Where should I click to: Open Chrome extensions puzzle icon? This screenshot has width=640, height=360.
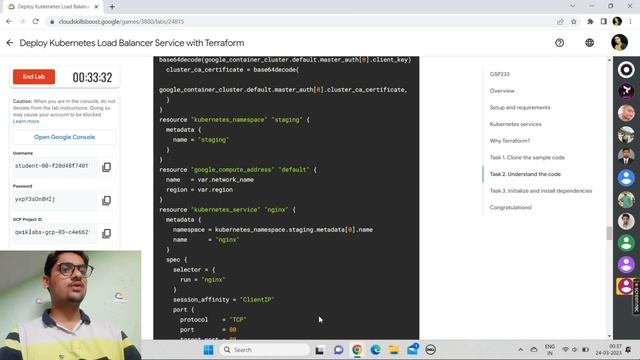coord(590,22)
